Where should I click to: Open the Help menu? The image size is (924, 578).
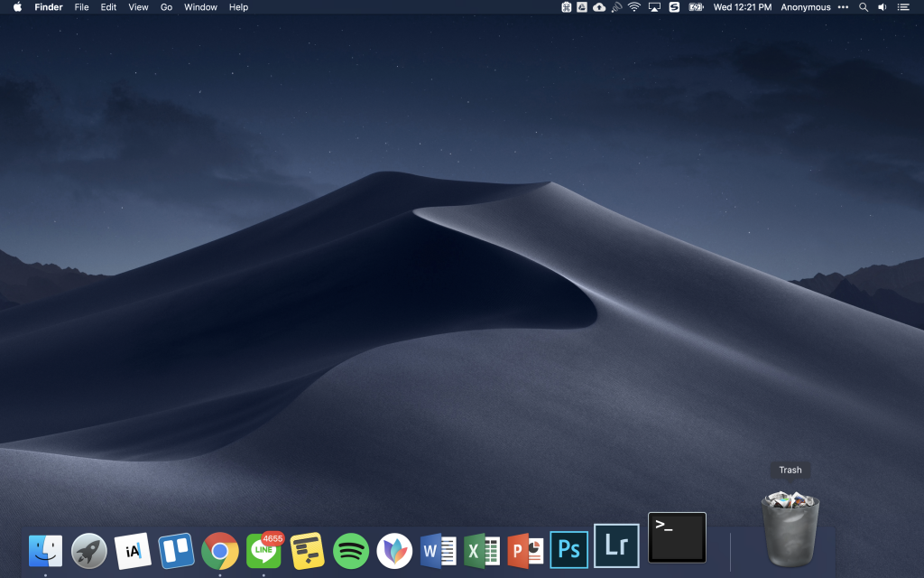(x=238, y=7)
